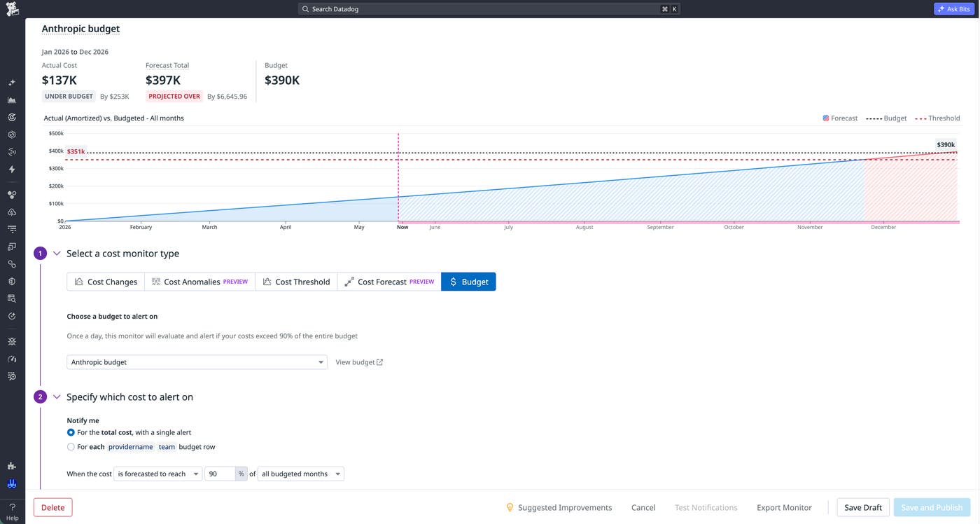
Task: Click the $397K Forecast Total value
Action: [x=163, y=80]
